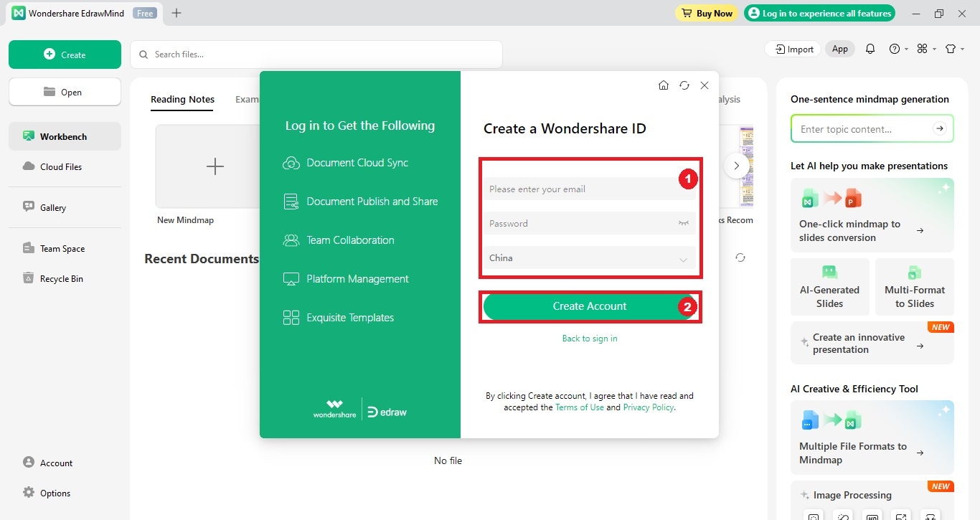Image resolution: width=980 pixels, height=520 pixels.
Task: Click the dialog home icon
Action: tap(664, 85)
